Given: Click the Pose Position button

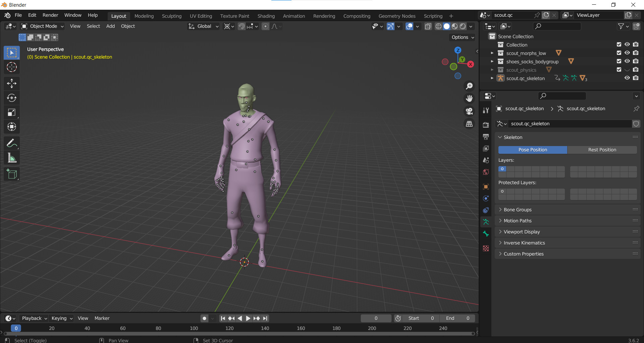Looking at the screenshot, I should tap(533, 150).
